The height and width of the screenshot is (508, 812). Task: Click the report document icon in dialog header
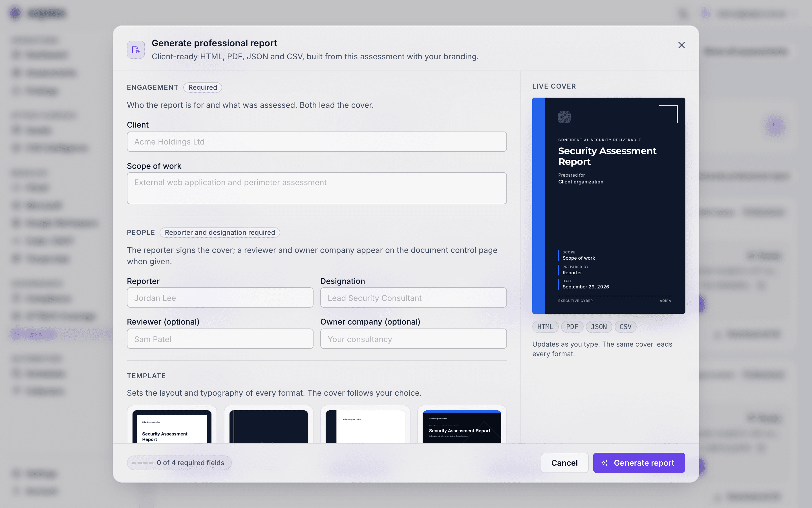click(136, 50)
